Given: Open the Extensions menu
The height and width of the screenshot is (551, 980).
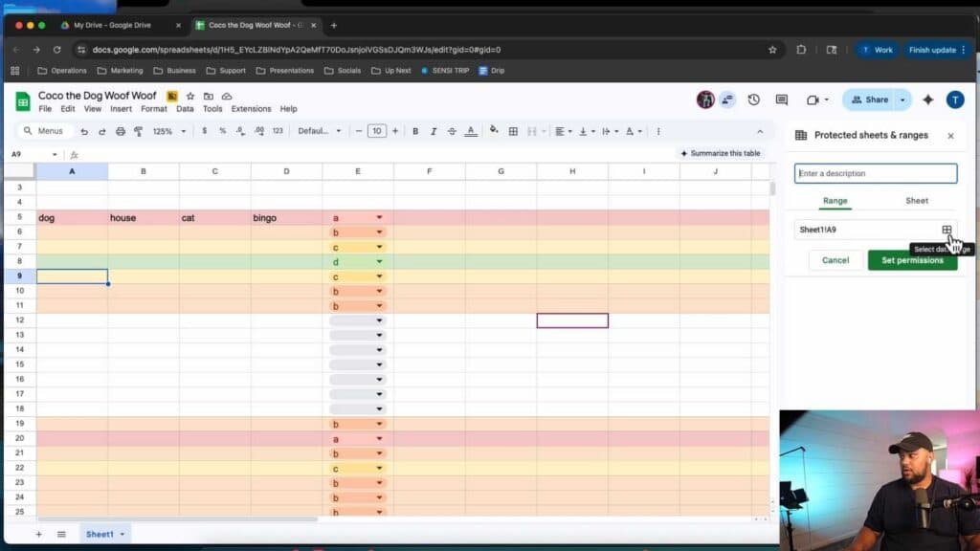Looking at the screenshot, I should click(x=252, y=109).
